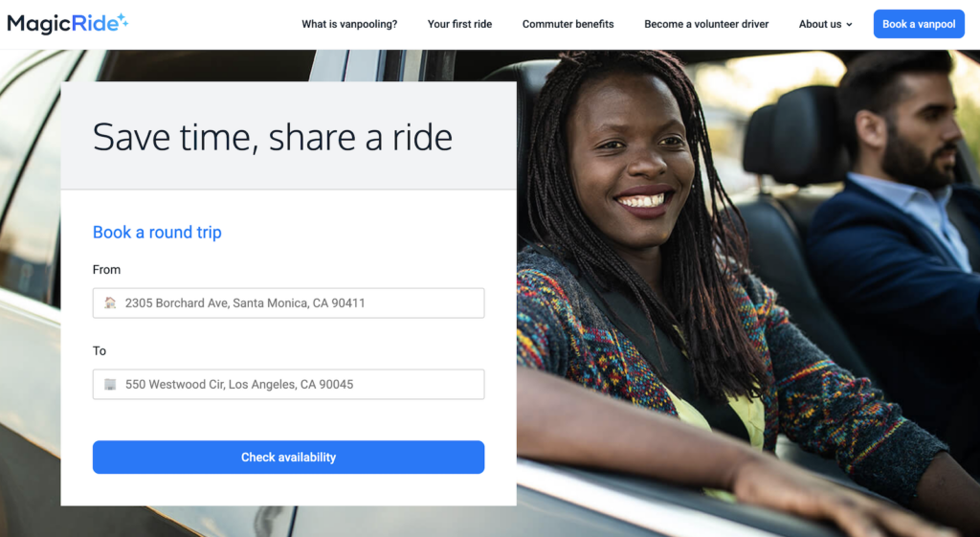Focus the To destination input field
Image resolution: width=980 pixels, height=537 pixels.
pyautogui.click(x=288, y=385)
